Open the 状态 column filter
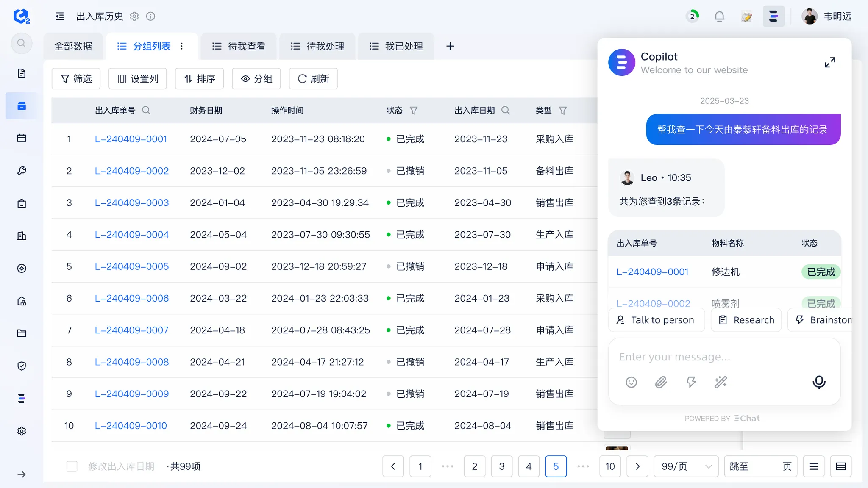The height and width of the screenshot is (488, 868). (x=414, y=111)
